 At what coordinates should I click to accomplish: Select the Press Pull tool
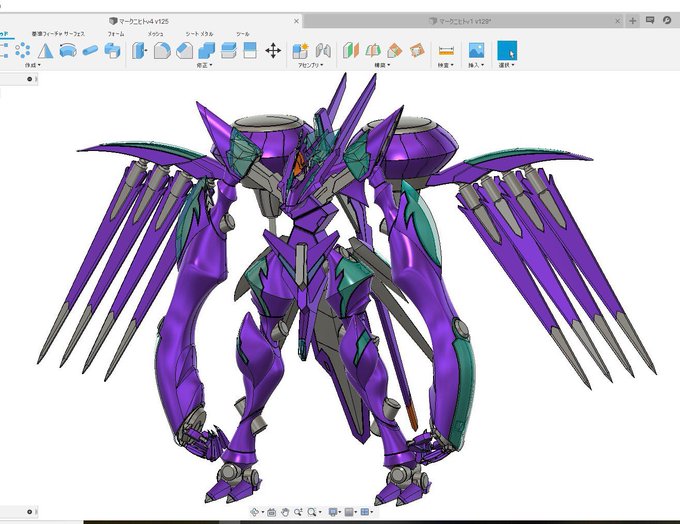139,51
